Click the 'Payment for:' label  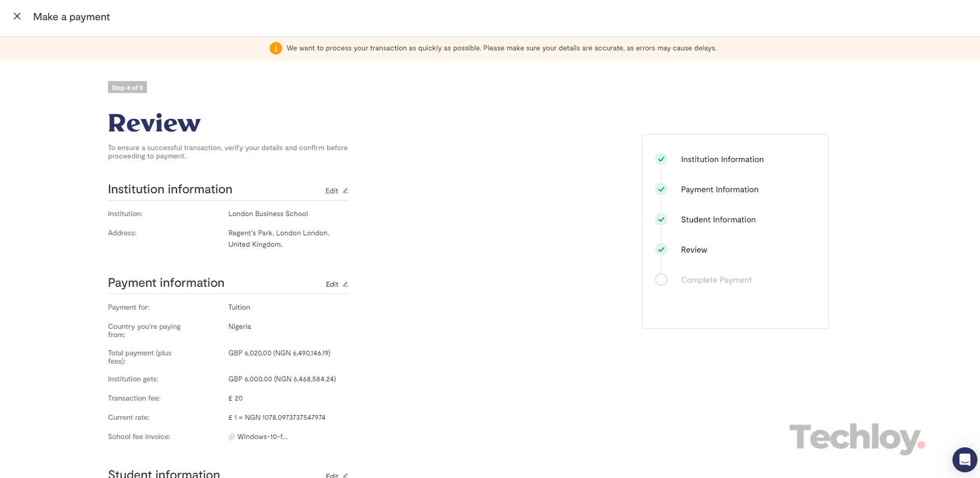(x=129, y=308)
